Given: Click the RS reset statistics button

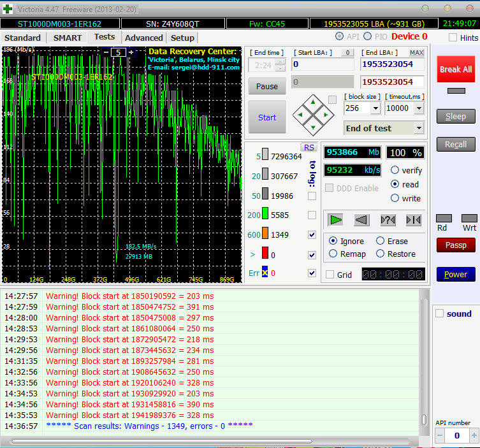Looking at the screenshot, I should 309,147.
